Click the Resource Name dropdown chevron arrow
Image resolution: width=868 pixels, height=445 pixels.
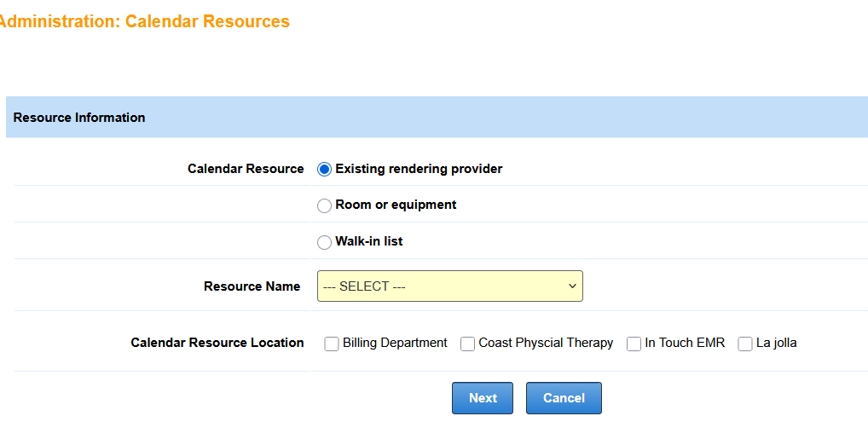click(x=572, y=286)
